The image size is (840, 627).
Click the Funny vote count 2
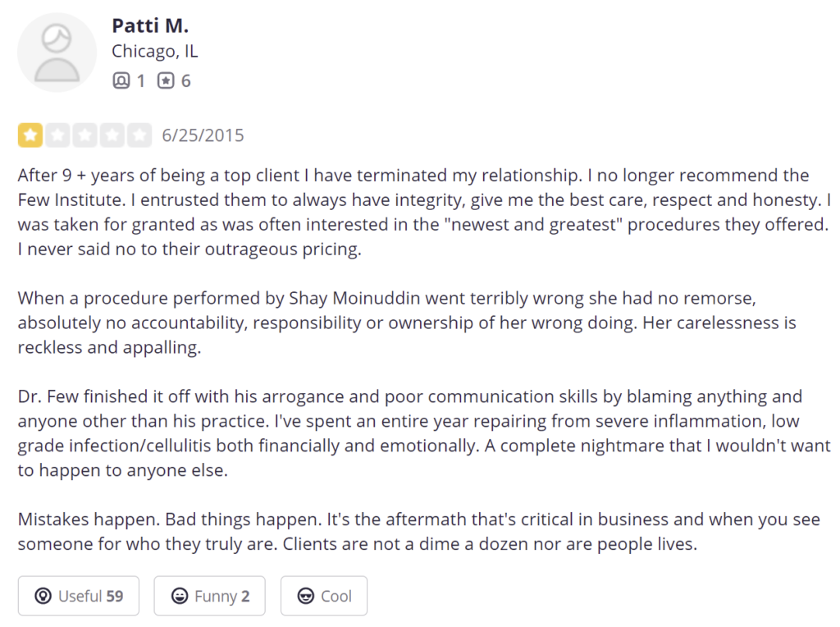(x=245, y=596)
